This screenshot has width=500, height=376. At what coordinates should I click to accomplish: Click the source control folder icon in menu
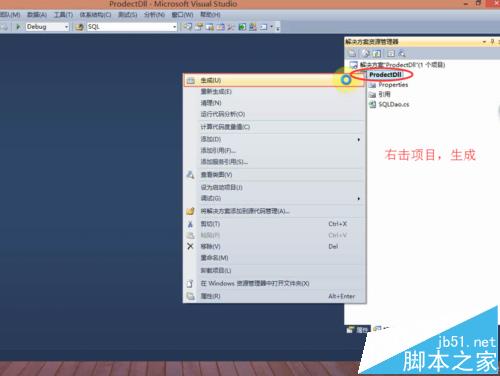(x=190, y=211)
